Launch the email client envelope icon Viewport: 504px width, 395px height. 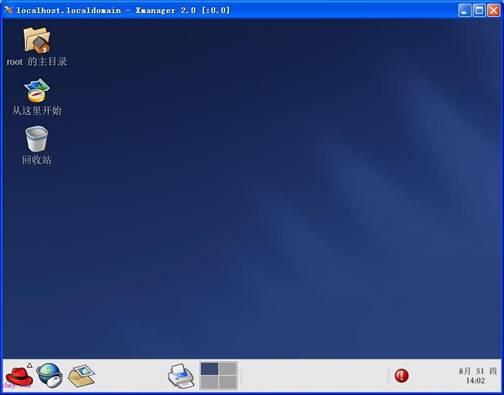point(81,376)
